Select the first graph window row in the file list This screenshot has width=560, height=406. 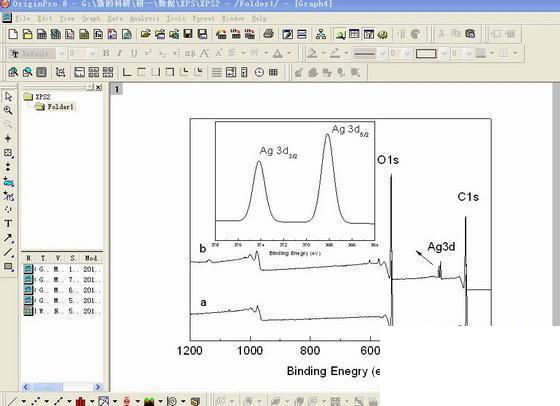pos(62,269)
